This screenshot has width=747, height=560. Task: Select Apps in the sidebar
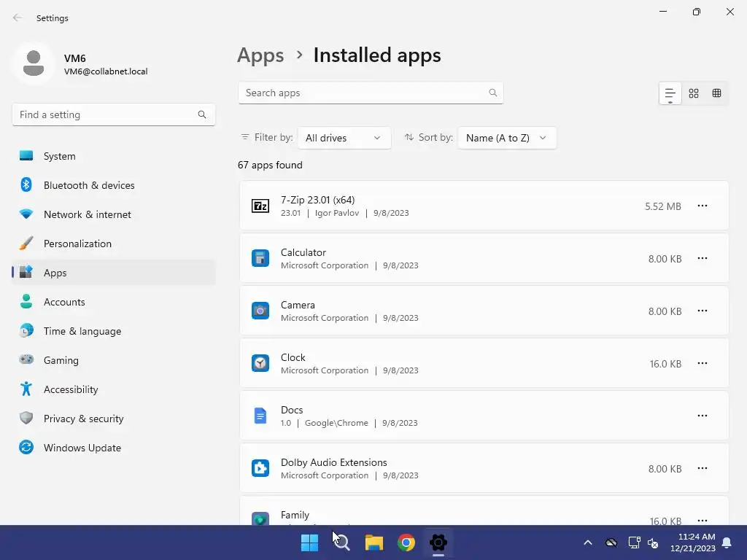114,273
